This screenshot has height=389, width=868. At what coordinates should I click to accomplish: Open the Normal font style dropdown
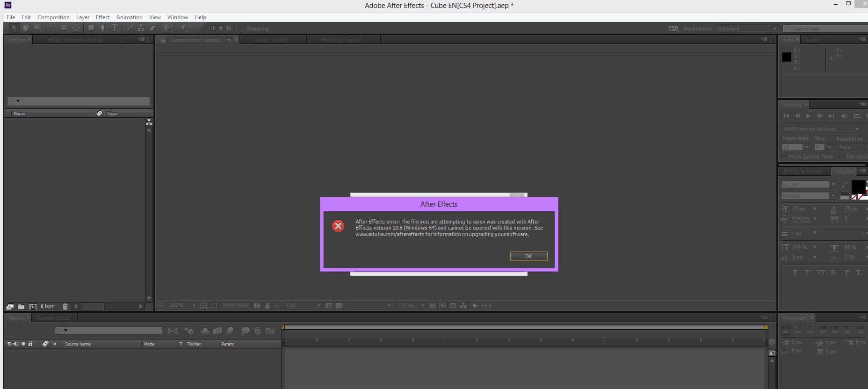[x=809, y=196]
